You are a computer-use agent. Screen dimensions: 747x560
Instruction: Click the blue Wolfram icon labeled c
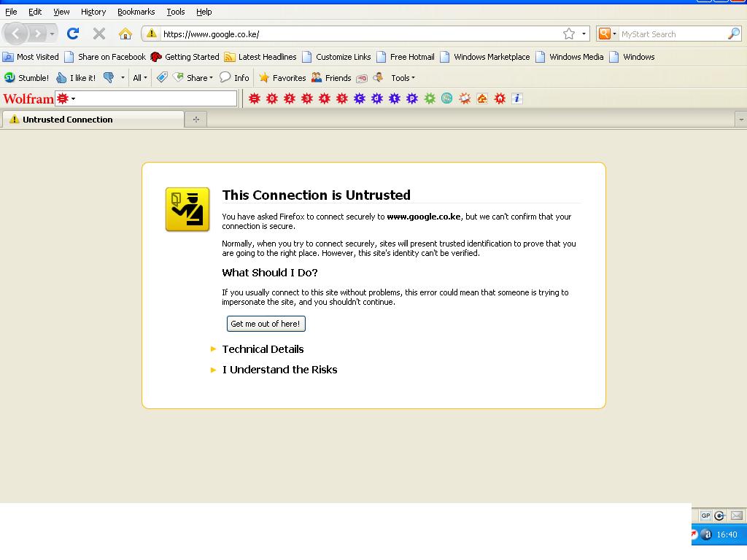(360, 98)
